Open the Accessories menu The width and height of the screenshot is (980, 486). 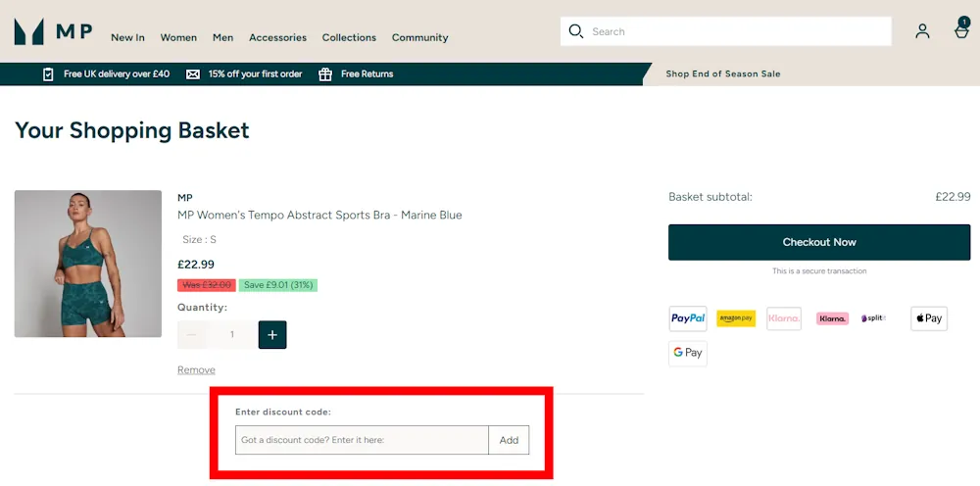(278, 37)
